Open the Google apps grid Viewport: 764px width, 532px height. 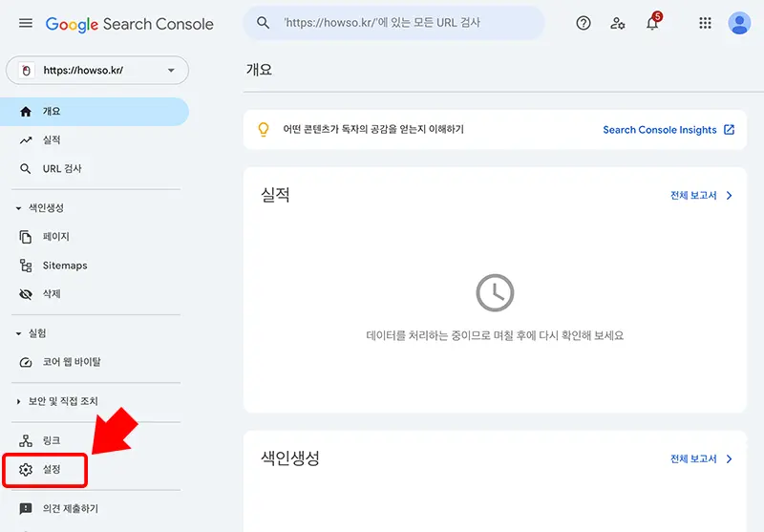[x=705, y=23]
